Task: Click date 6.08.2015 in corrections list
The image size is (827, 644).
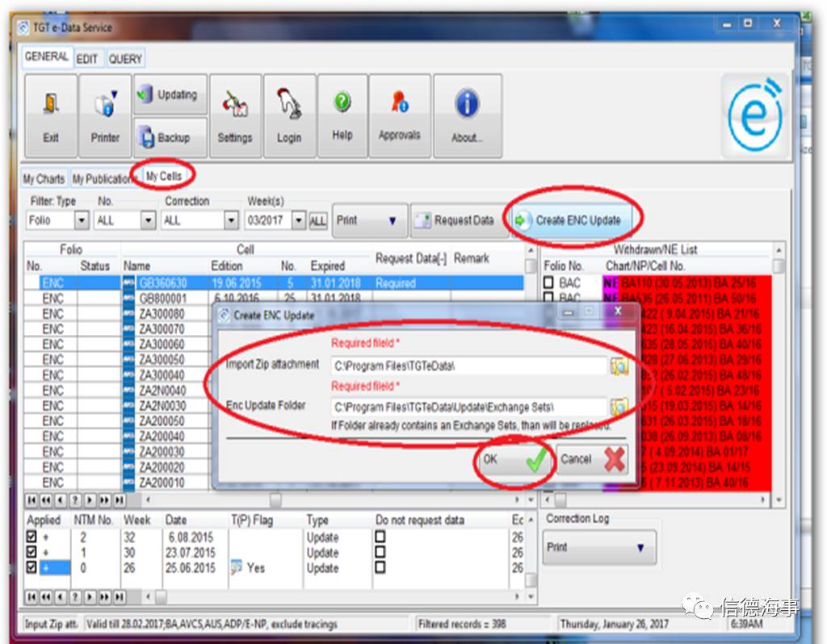Action: (x=191, y=537)
